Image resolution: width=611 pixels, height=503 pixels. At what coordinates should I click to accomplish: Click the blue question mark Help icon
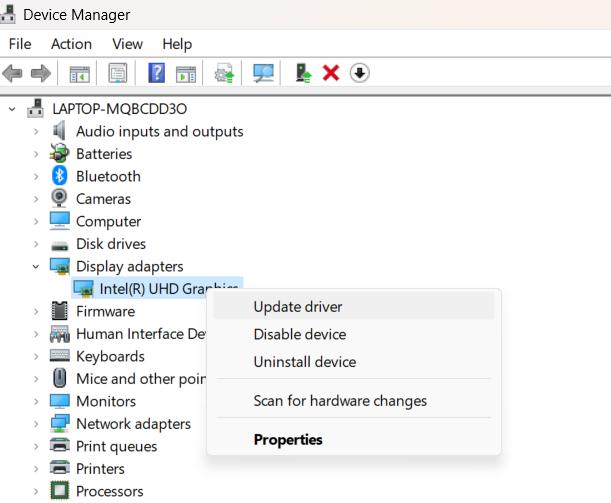157,73
